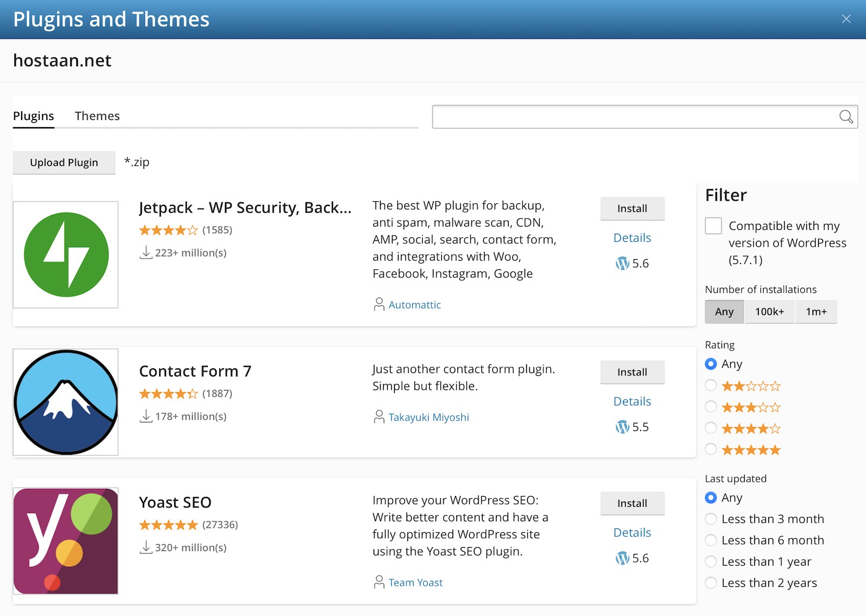Open Details for Jetpack
This screenshot has width=866, height=616.
(632, 238)
